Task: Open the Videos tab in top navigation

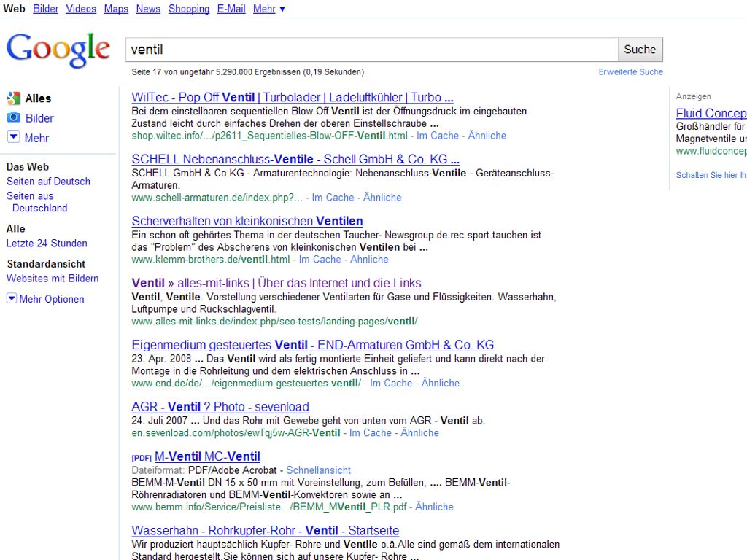Action: coord(81,9)
